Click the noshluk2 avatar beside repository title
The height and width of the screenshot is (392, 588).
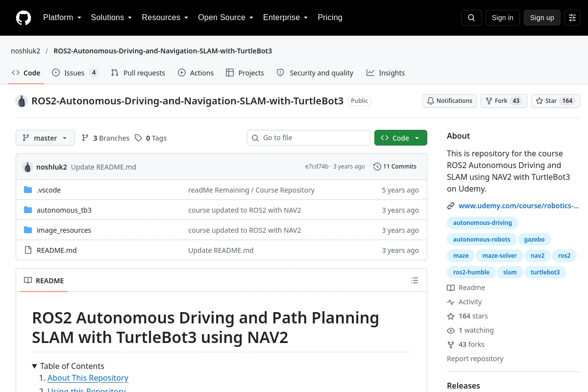[x=22, y=101]
